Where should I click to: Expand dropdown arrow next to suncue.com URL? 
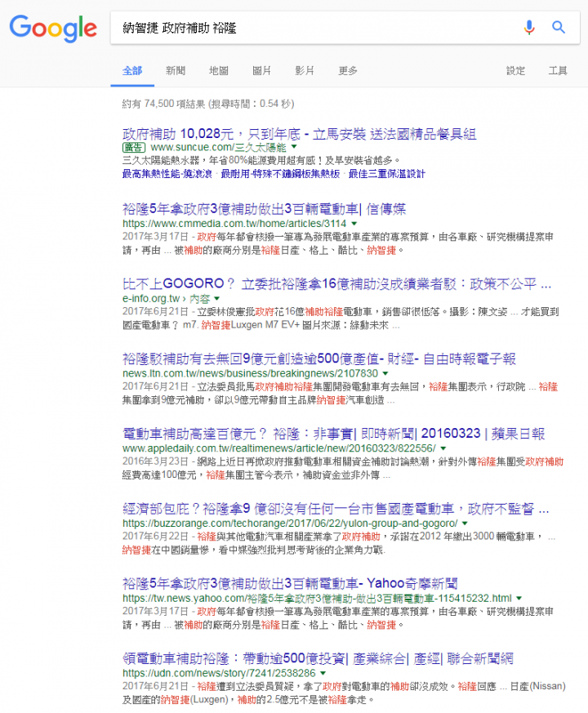click(294, 146)
